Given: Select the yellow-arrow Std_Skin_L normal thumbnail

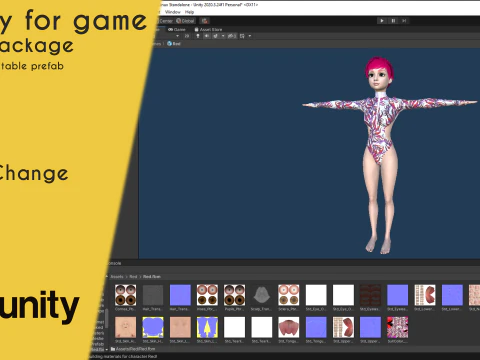Looking at the screenshot, I should point(207,327).
